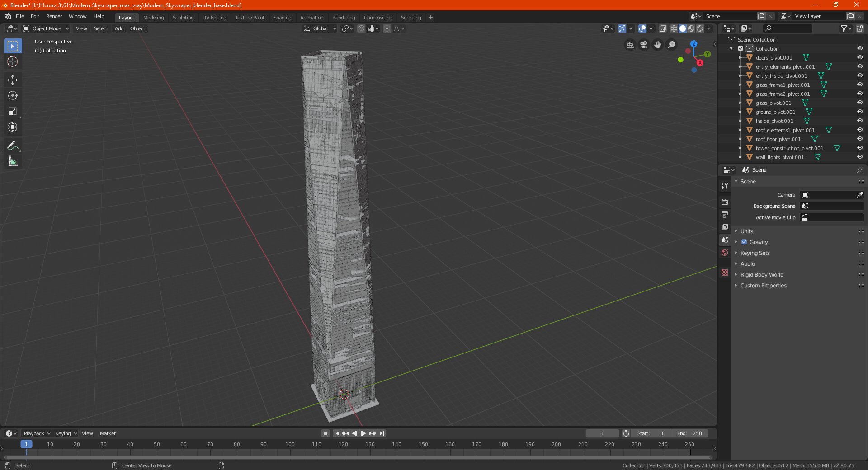868x470 pixels.
Task: Click the outliner search field
Action: 787,28
